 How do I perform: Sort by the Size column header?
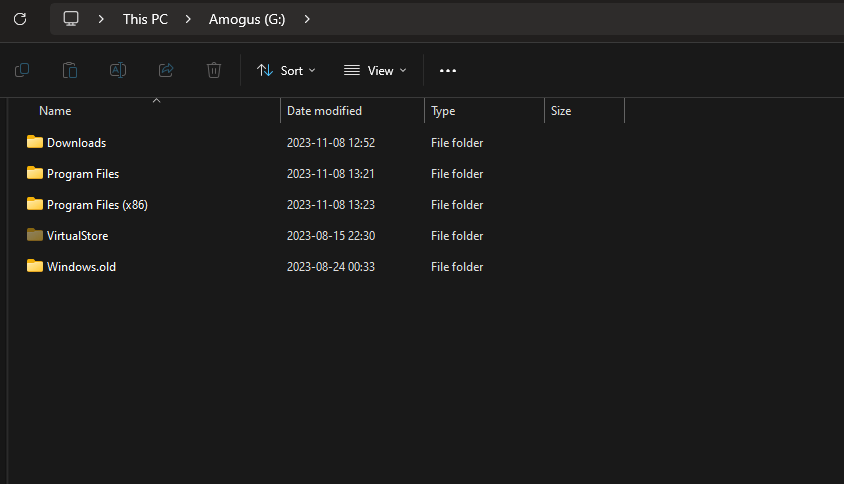point(561,111)
